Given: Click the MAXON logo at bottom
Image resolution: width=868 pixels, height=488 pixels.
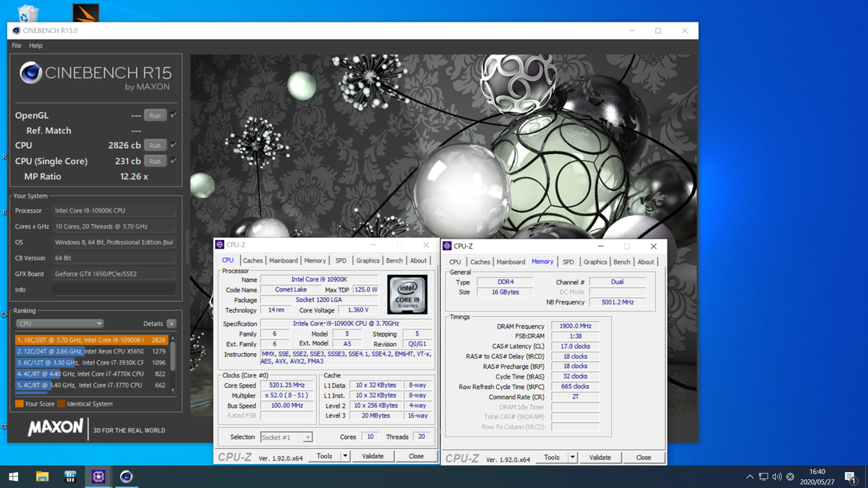Looking at the screenshot, I should pyautogui.click(x=56, y=428).
